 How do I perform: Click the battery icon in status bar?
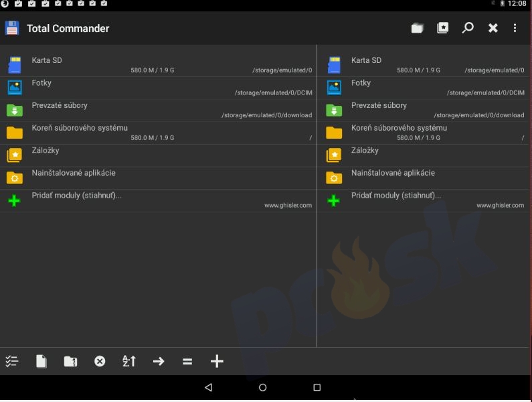pos(503,3)
